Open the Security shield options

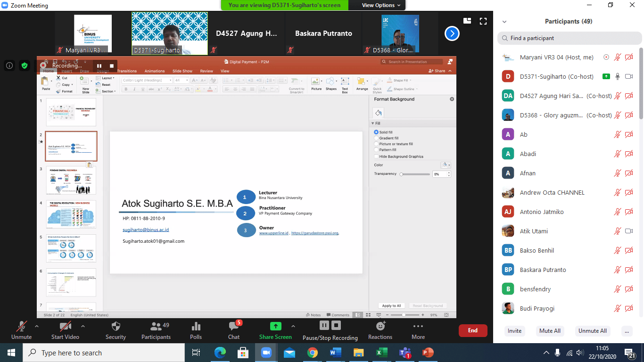116,327
